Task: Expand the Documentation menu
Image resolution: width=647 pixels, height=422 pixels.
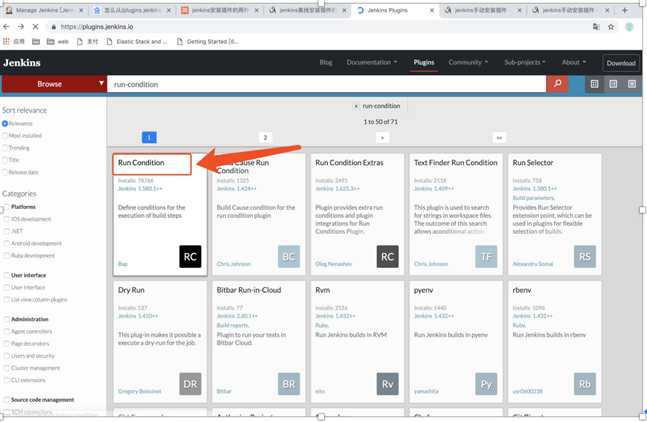Action: (x=372, y=62)
